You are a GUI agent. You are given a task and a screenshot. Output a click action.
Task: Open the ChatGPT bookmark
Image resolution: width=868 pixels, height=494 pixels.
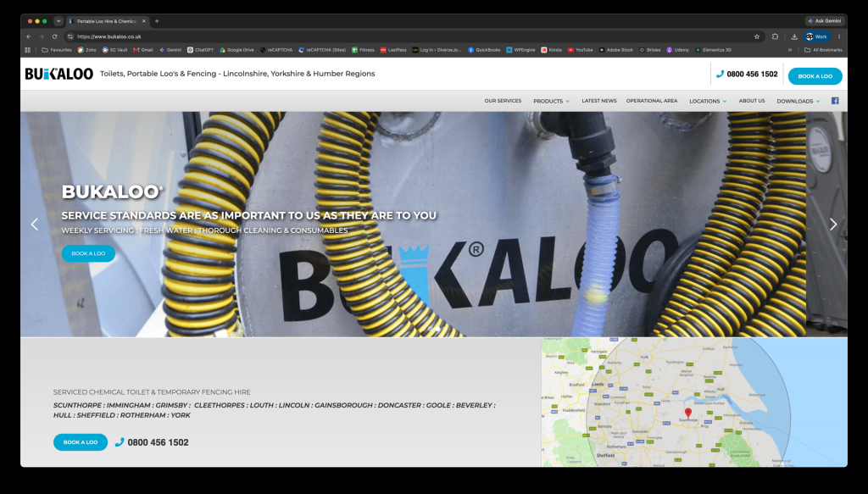click(x=200, y=50)
